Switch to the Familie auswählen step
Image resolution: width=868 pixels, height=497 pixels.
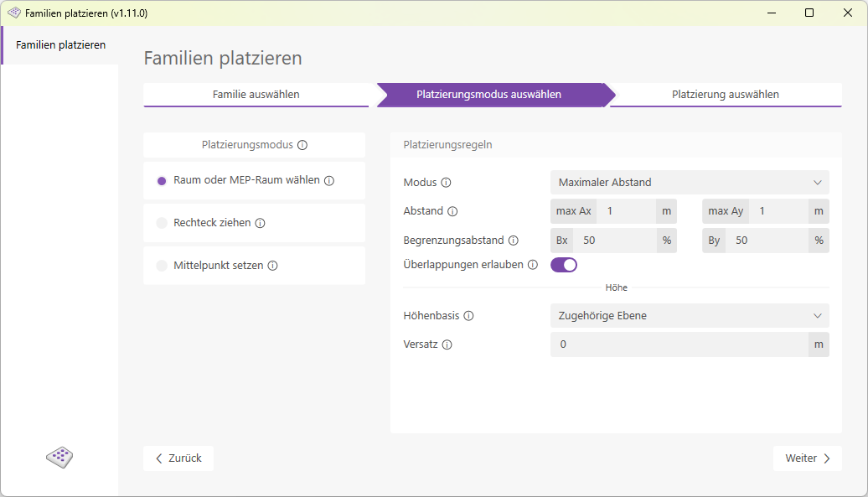coord(258,95)
